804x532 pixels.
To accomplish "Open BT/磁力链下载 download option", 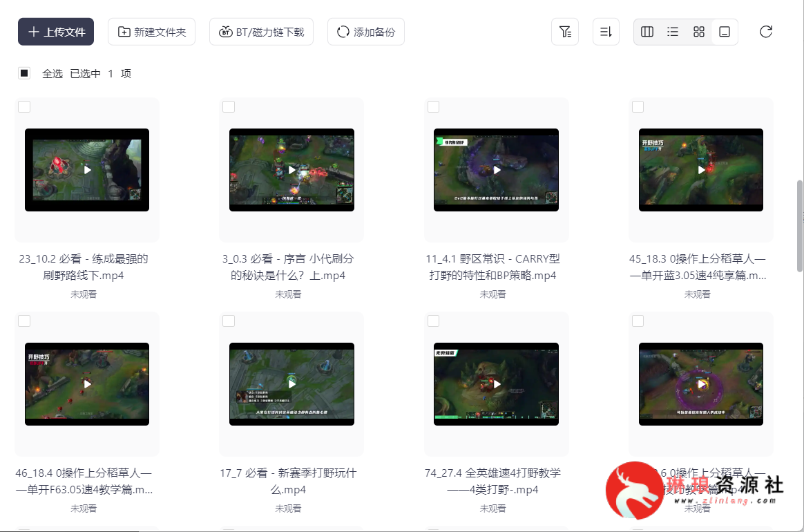I will click(x=262, y=32).
